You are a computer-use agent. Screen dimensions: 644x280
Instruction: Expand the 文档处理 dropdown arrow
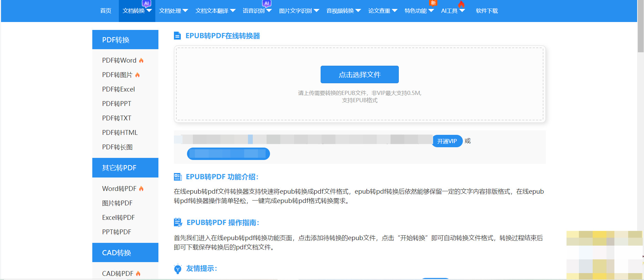185,11
